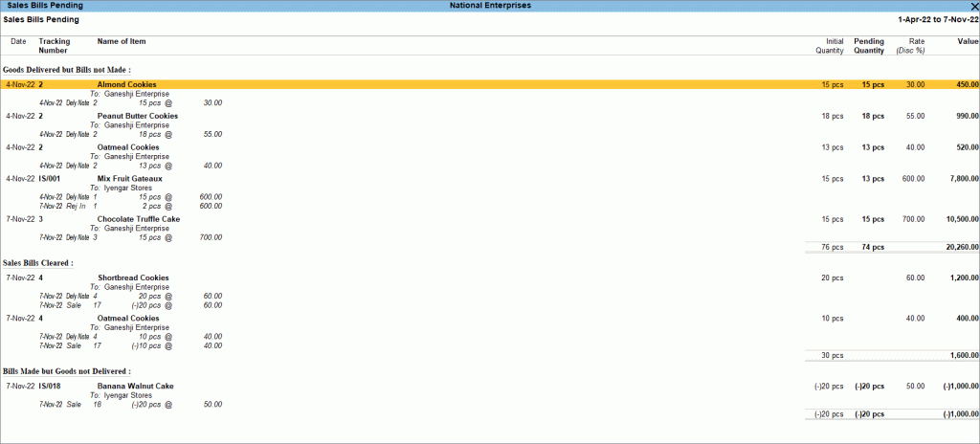This screenshot has height=444, width=980.
Task: Click Goods Delivered but Bills not Made heading
Action: point(67,70)
